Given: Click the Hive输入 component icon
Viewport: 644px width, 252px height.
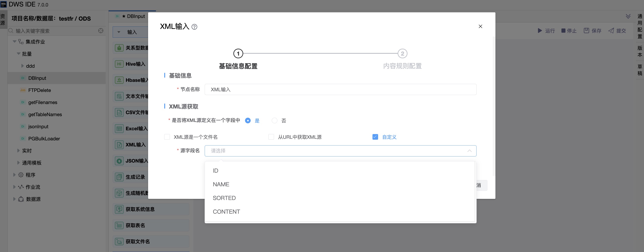Looking at the screenshot, I should click(x=119, y=64).
